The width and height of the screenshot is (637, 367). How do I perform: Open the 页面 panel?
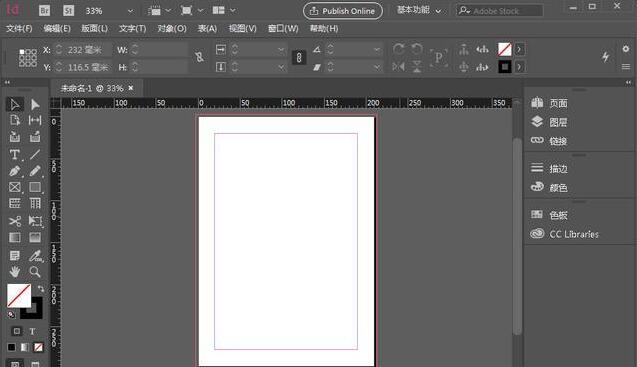tap(549, 103)
